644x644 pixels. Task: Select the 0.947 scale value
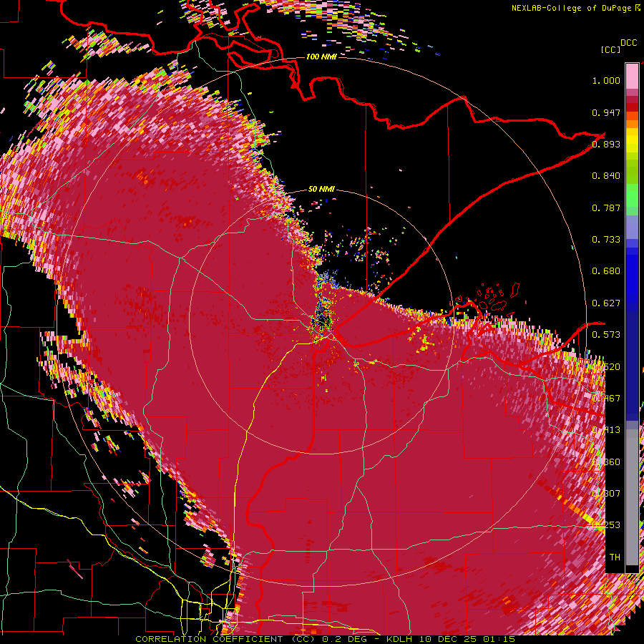[x=606, y=112]
